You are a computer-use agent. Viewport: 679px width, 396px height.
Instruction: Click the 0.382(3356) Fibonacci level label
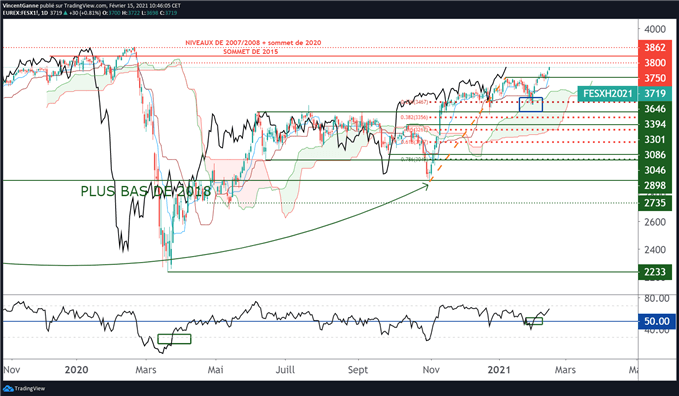point(414,117)
